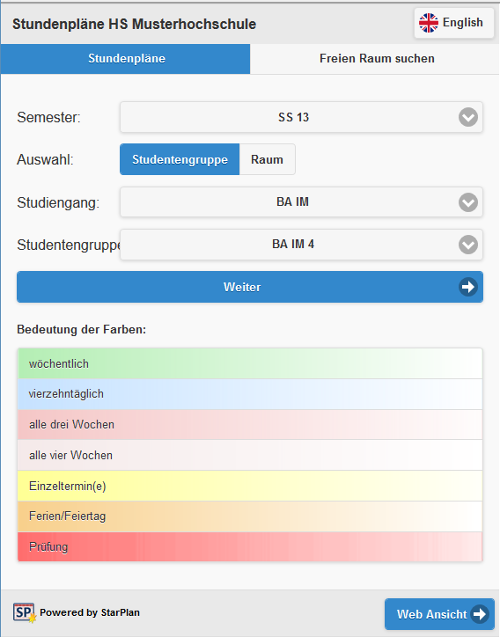Viewport: 500px width, 637px height.
Task: Click the StarPlan SP logo icon
Action: [24, 612]
